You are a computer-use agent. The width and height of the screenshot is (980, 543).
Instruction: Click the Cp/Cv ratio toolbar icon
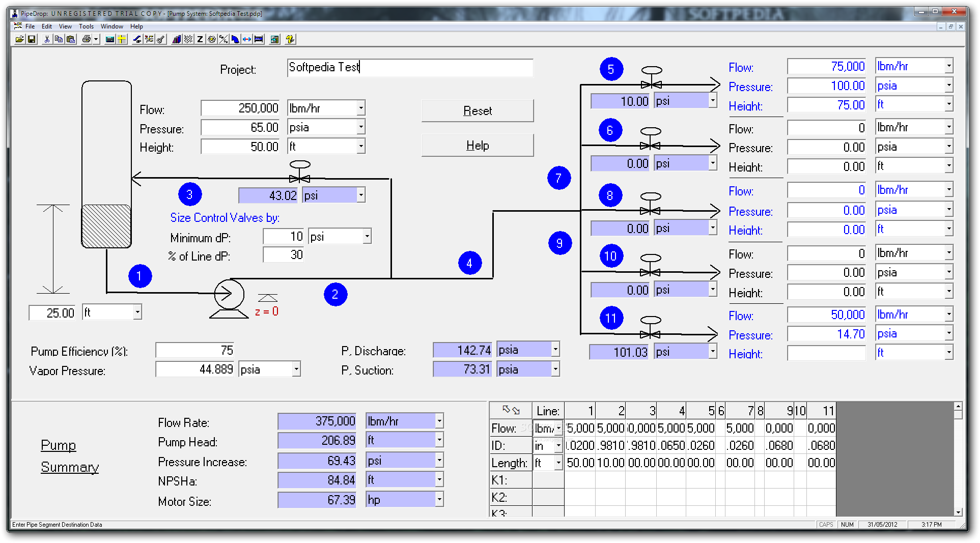tap(223, 39)
